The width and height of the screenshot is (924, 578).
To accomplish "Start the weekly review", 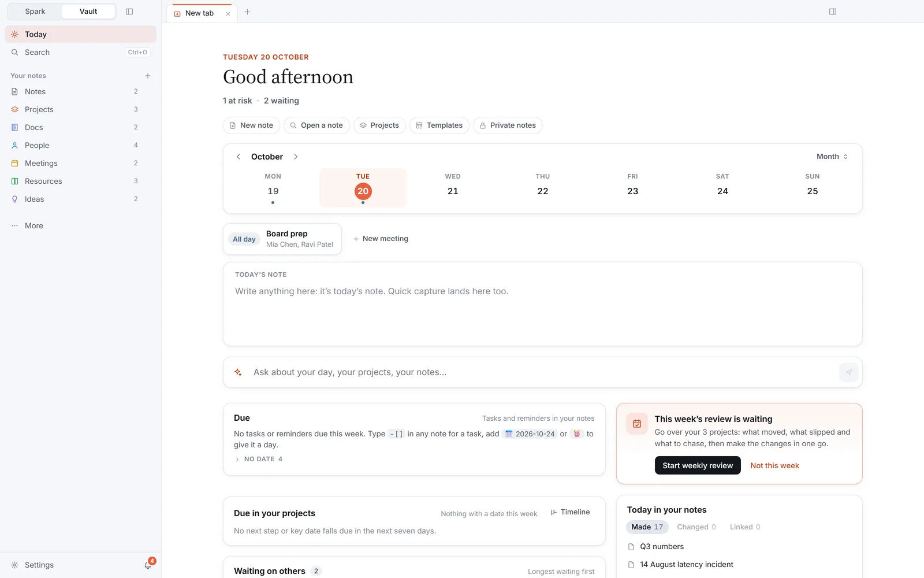I will (x=698, y=465).
